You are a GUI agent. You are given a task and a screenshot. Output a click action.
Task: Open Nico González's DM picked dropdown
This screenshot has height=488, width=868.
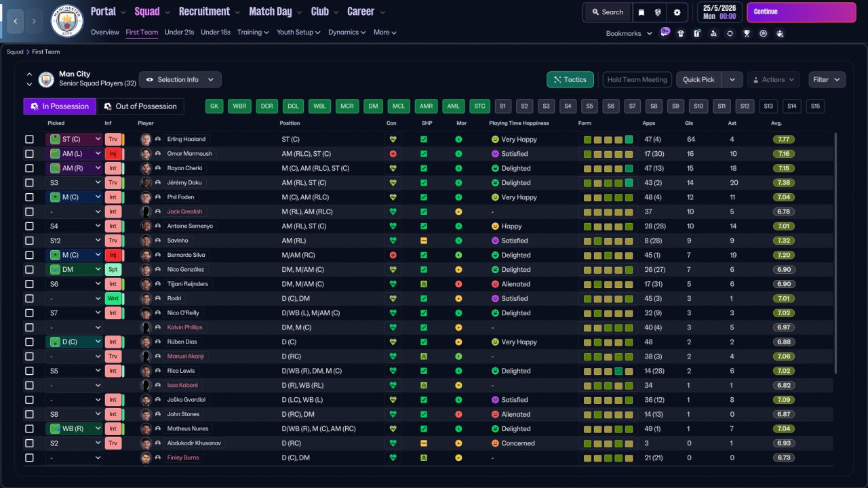pos(74,270)
